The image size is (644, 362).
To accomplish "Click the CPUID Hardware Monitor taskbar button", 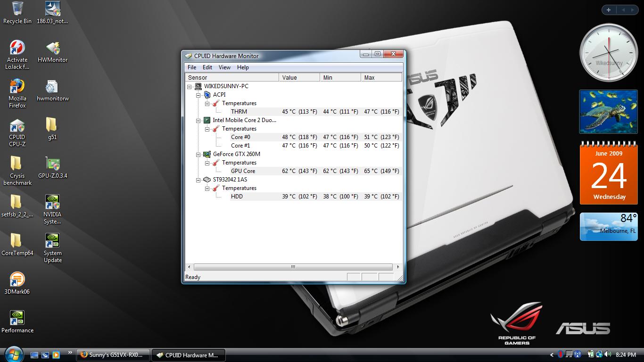I will pos(189,355).
